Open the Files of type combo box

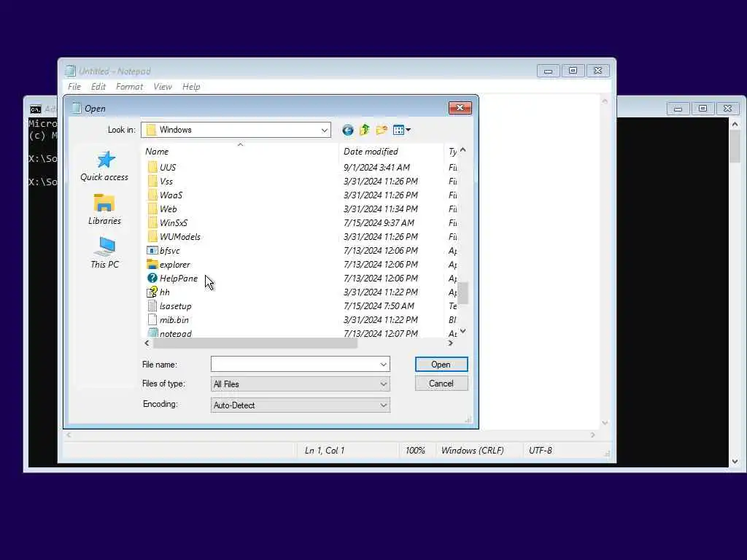coord(300,384)
